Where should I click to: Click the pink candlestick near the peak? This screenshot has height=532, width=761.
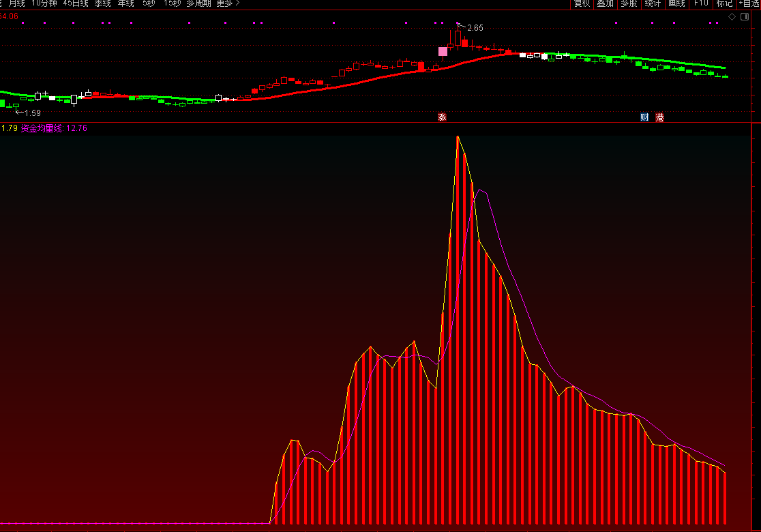pyautogui.click(x=443, y=51)
